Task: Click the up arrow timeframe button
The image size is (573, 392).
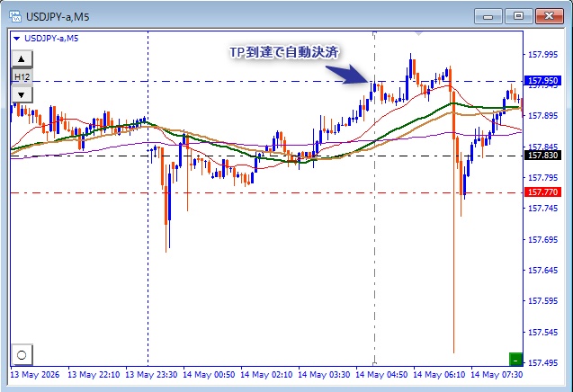Action: pos(22,59)
